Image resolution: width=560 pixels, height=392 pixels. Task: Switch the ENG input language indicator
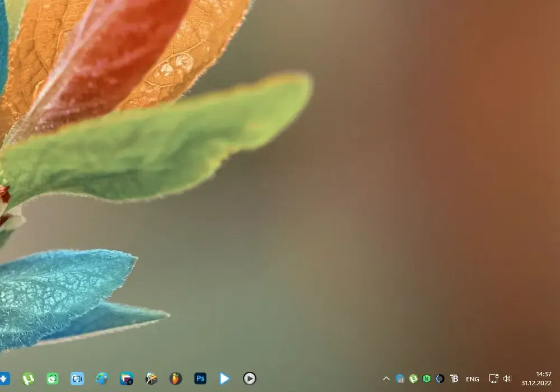tap(473, 379)
